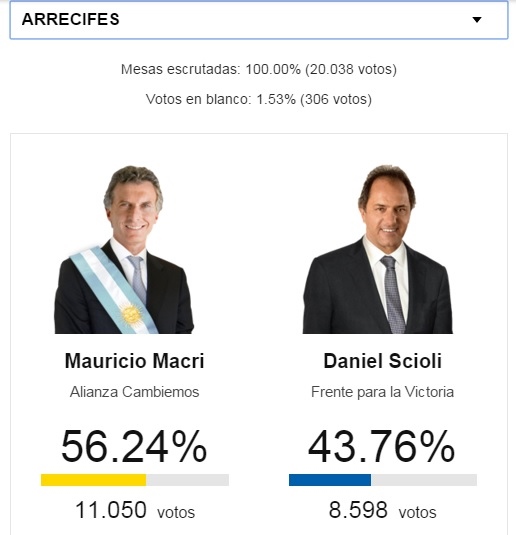Click the dropdown arrow next to ARRECIFES

pos(477,20)
